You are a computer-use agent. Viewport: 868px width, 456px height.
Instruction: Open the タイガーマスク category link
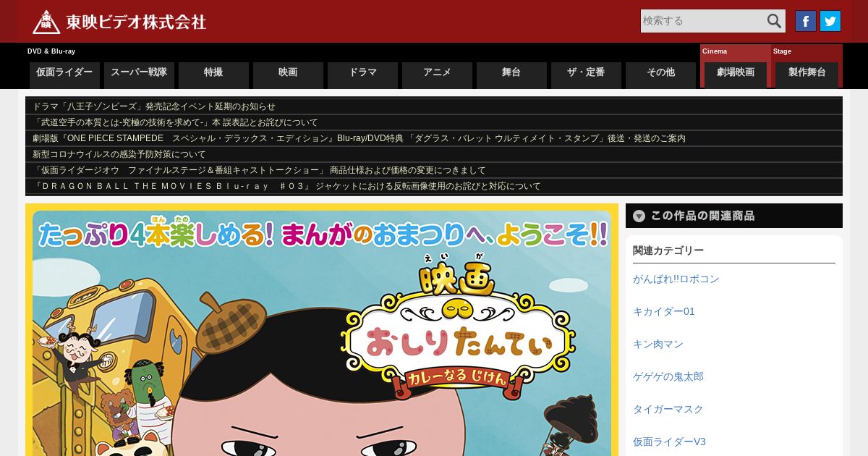coord(668,409)
